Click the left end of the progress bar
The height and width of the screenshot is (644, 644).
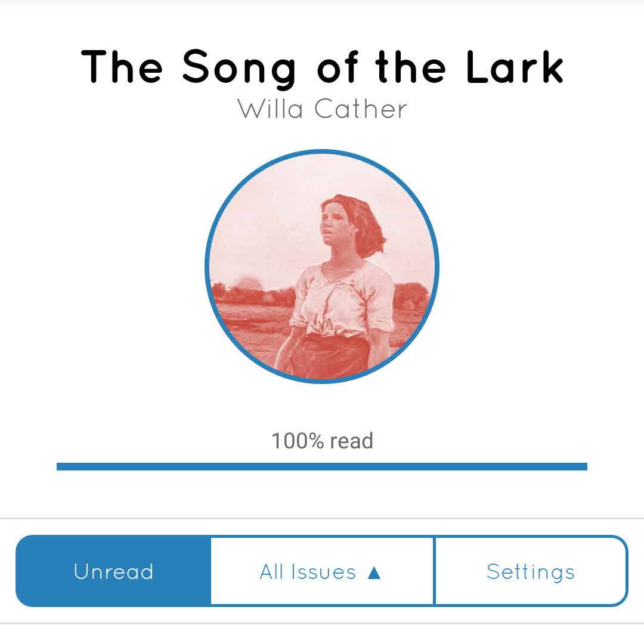coord(60,466)
